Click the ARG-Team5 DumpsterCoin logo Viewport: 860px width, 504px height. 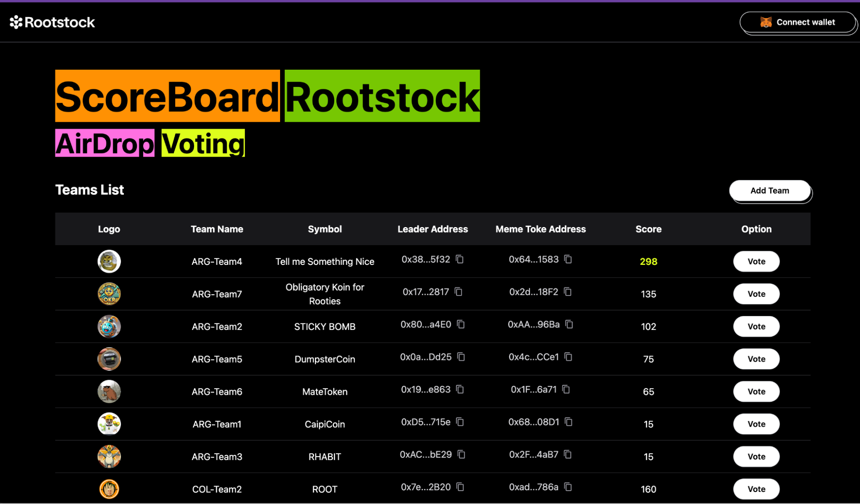[109, 359]
